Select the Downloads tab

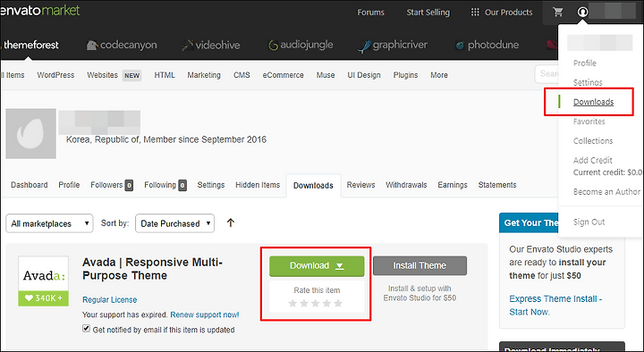click(313, 186)
